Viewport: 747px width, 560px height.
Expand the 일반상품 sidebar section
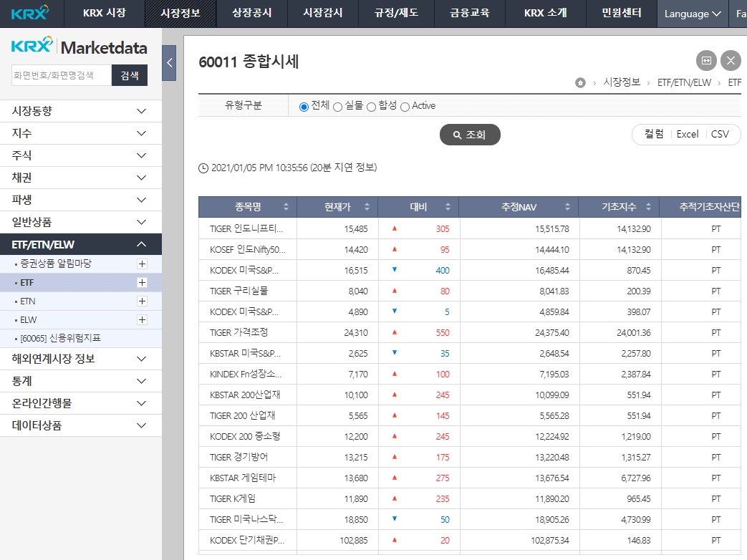tap(81, 223)
